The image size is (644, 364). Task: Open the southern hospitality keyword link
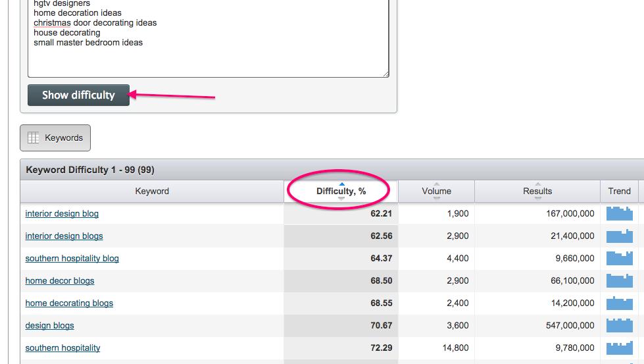[62, 348]
